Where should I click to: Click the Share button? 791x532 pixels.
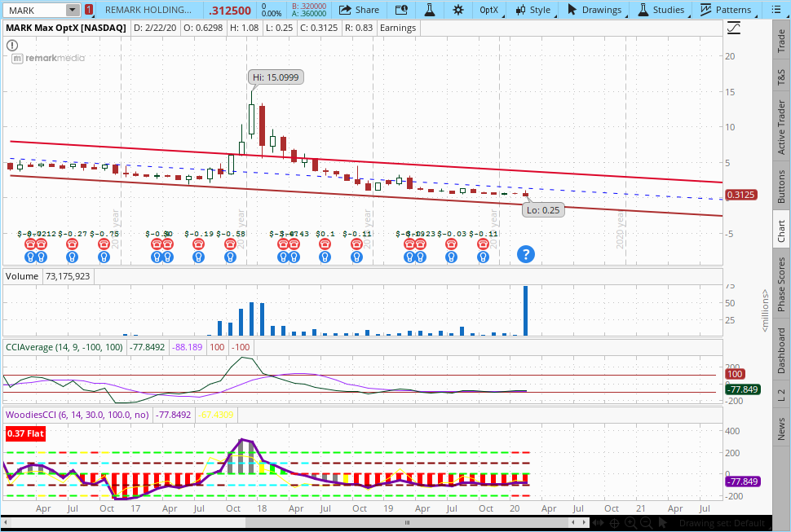[x=359, y=10]
